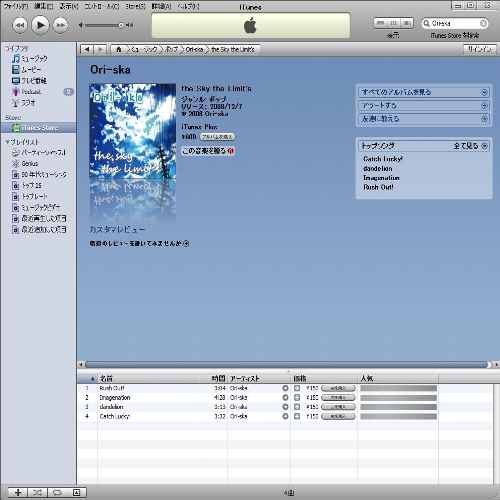This screenshot has height=500, width=500.
Task: Click the Ori-ska breadcrumb
Action: point(194,49)
